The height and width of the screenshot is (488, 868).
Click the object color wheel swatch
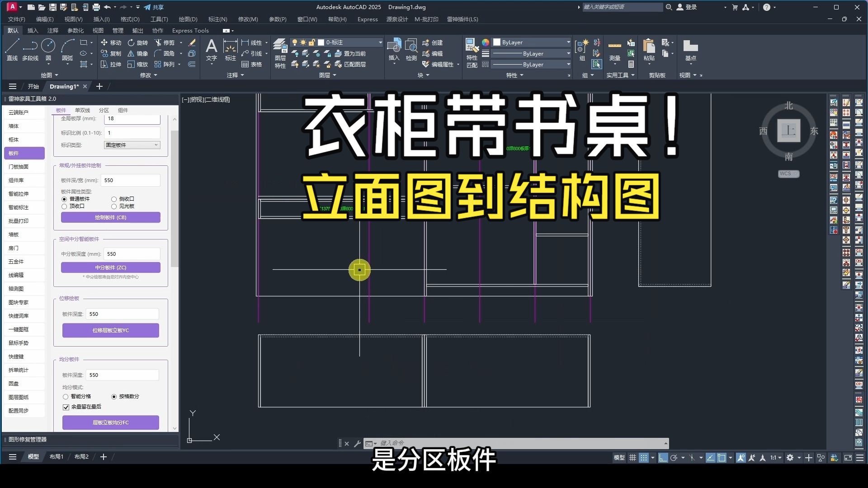point(486,42)
